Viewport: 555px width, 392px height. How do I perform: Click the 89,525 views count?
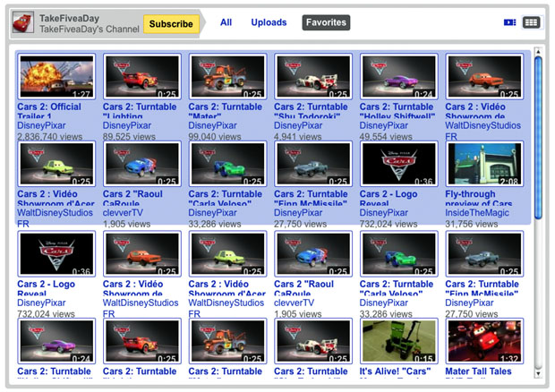(129, 137)
